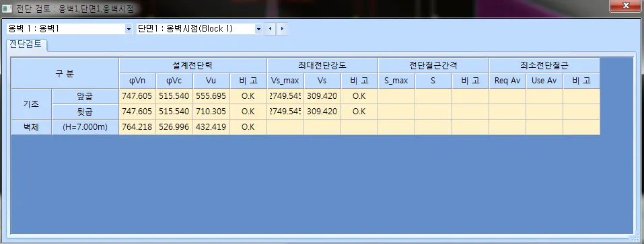Image resolution: width=644 pixels, height=244 pixels.
Task: Click the empty S_max cell in 앞굽 row
Action: pyautogui.click(x=396, y=96)
